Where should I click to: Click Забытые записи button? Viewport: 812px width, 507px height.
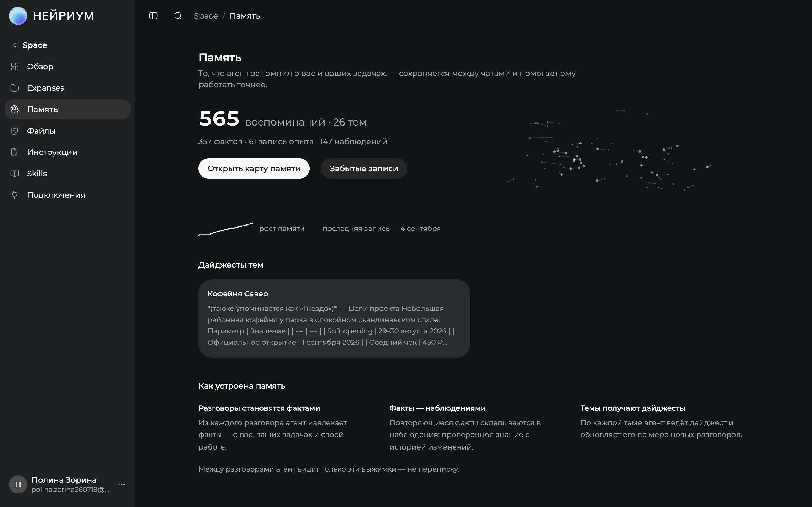364,168
